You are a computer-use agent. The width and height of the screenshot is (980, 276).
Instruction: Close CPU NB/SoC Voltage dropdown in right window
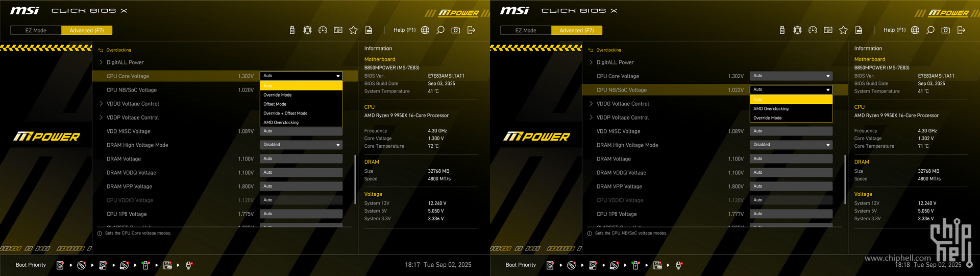click(791, 89)
